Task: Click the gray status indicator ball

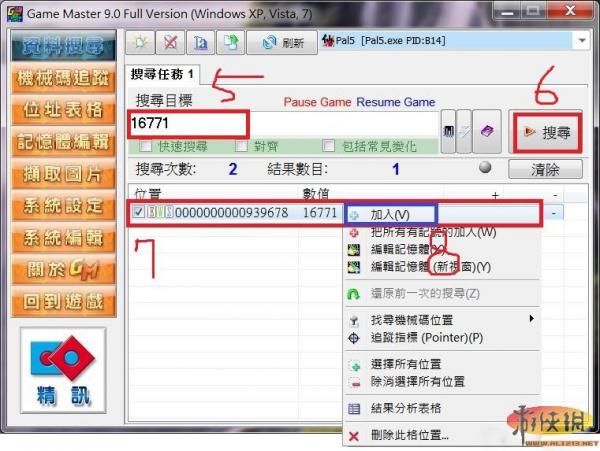Action: click(485, 167)
